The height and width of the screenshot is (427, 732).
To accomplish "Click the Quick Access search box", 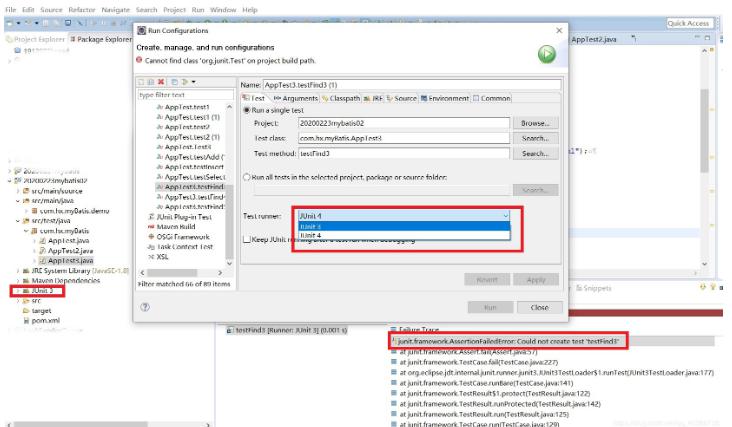I will (690, 23).
